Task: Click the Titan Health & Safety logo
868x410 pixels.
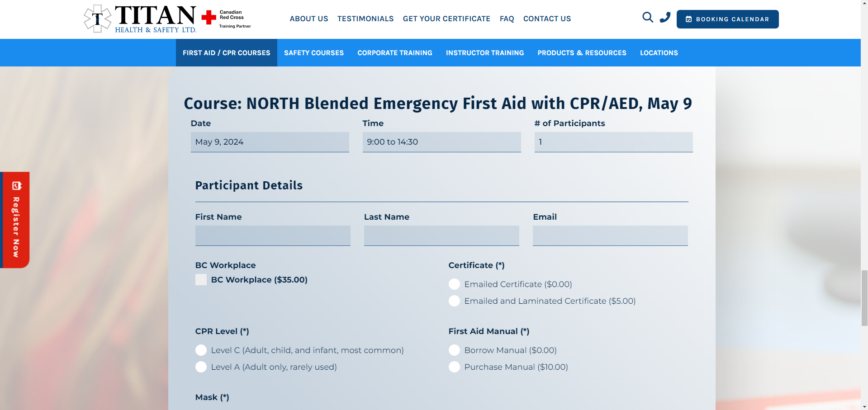Action: point(140,19)
